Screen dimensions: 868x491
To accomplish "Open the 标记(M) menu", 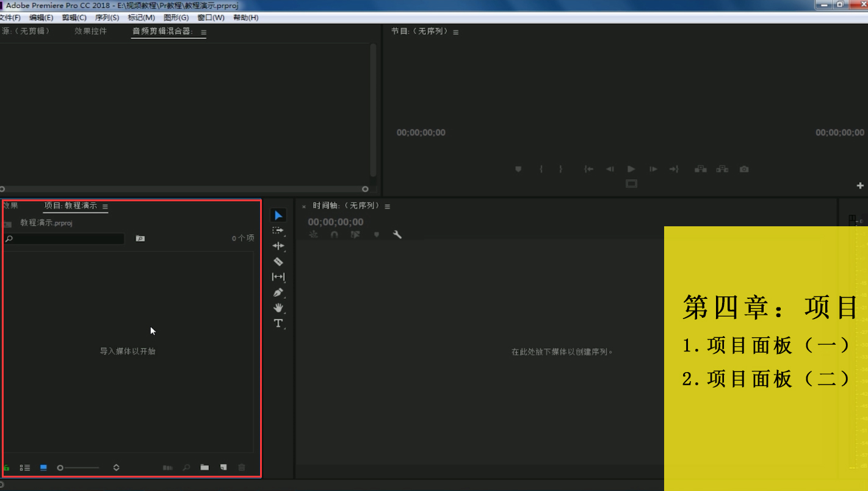I will pyautogui.click(x=141, y=18).
